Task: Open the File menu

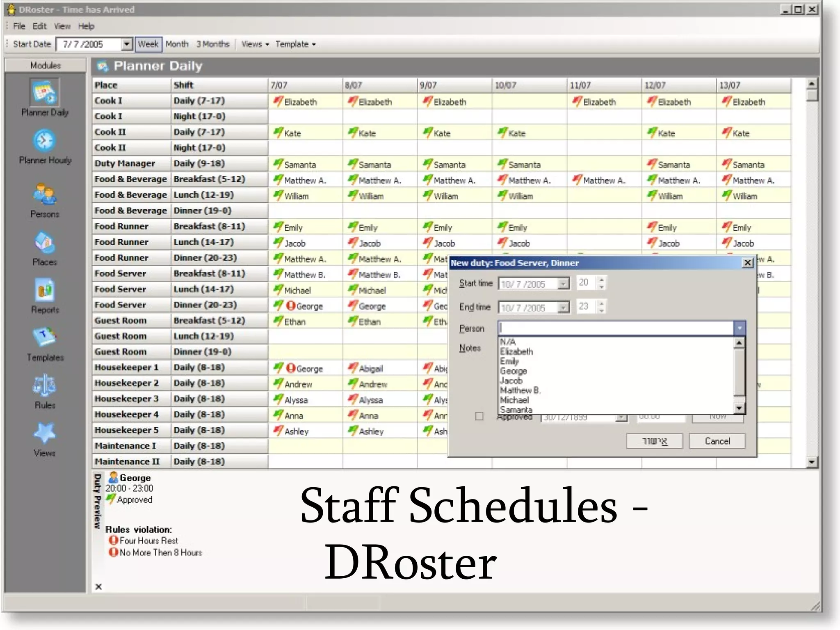Action: (x=19, y=26)
